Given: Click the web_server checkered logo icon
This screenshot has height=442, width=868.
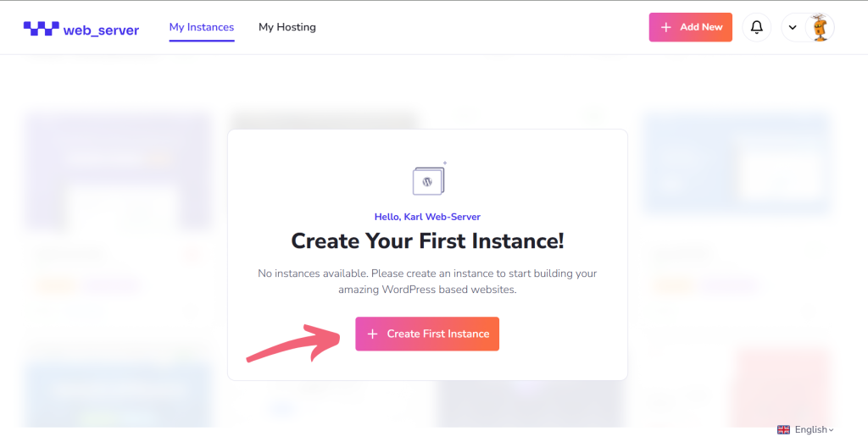Looking at the screenshot, I should 40,28.
